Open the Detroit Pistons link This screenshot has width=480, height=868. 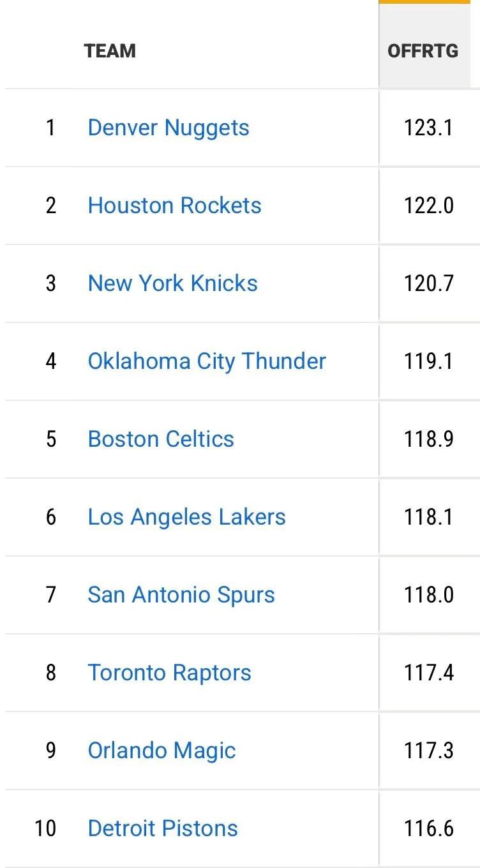163,828
